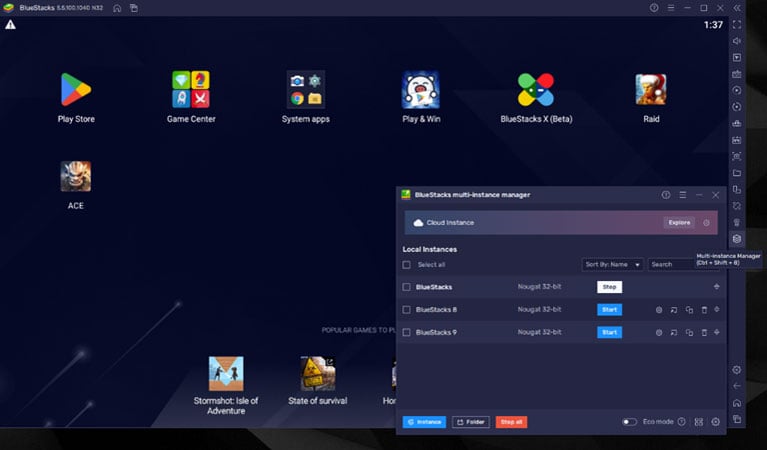Click the home icon in BlueStacks title bar
Viewport: 767px width, 450px height.
point(117,8)
